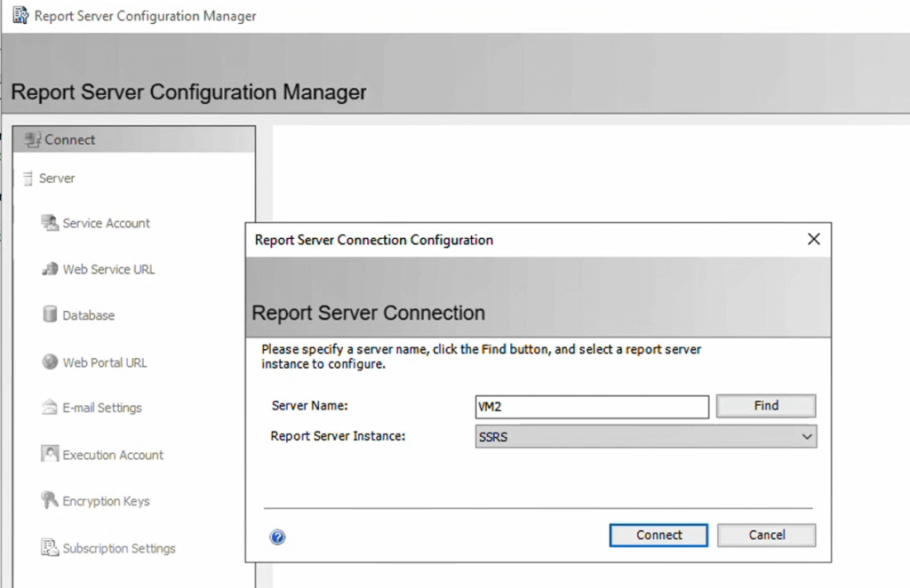Click the Service Account icon
Viewport: 910px width, 588px height.
(x=50, y=223)
